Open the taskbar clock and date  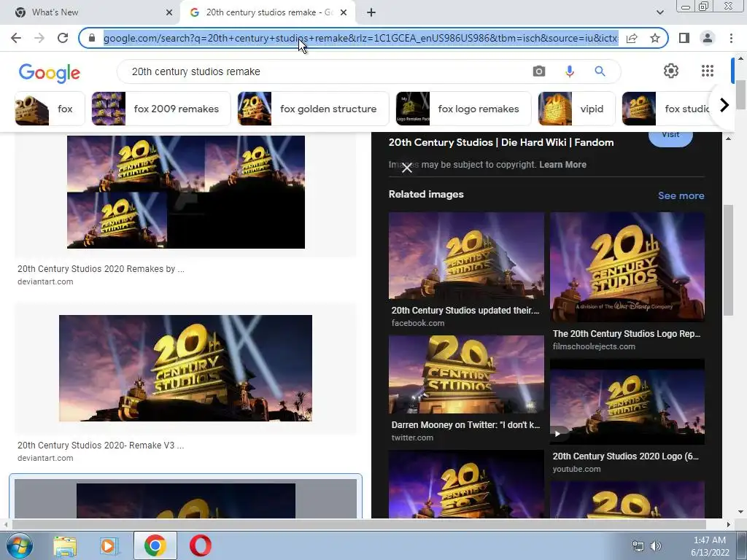point(710,546)
